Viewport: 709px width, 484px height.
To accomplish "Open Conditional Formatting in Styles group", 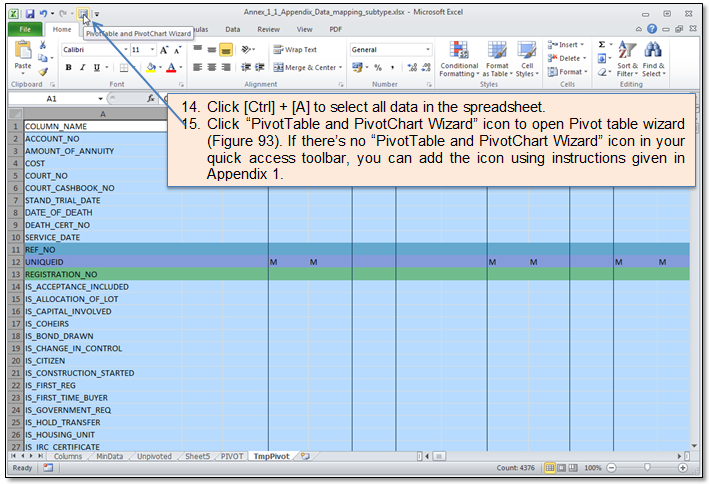I will [459, 60].
